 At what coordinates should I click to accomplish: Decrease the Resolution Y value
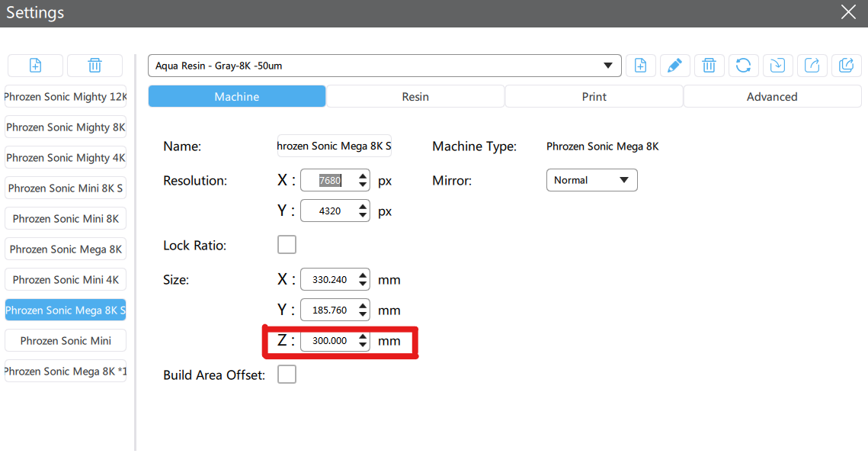(363, 216)
